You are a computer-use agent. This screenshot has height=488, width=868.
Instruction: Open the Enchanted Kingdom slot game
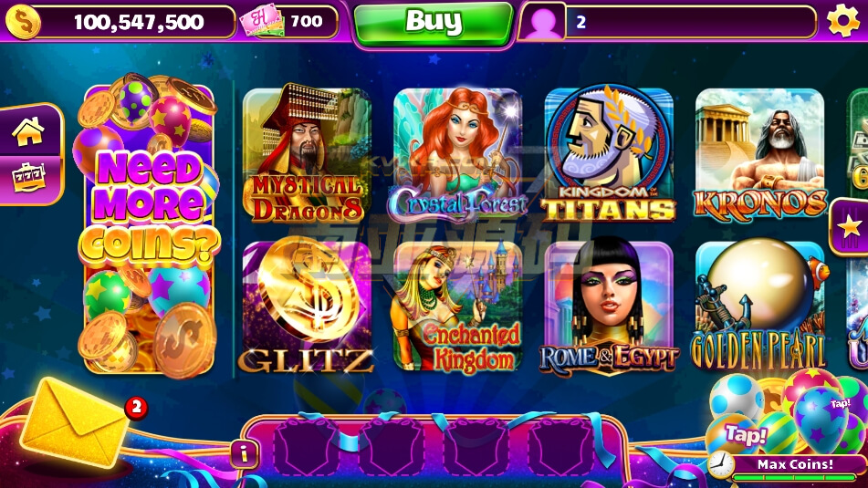[x=458, y=306]
